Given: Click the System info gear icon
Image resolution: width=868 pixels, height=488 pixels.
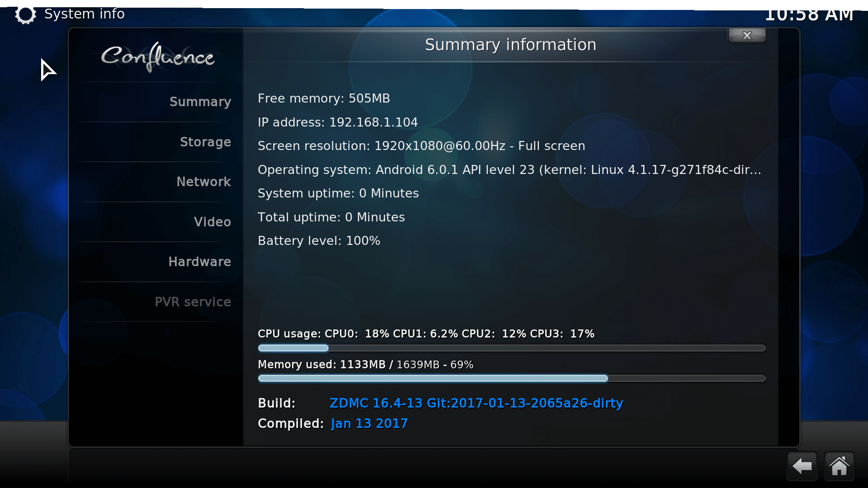Looking at the screenshot, I should [25, 14].
